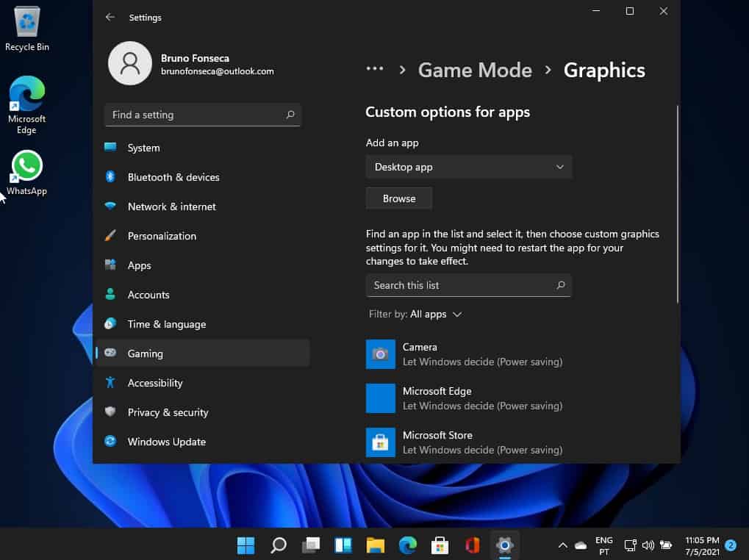Open Bluetooth & devices settings
The height and width of the screenshot is (560, 749).
(203, 177)
